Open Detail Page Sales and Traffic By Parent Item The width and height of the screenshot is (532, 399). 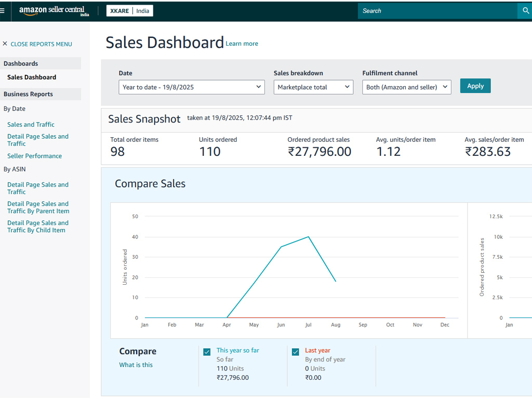[38, 207]
